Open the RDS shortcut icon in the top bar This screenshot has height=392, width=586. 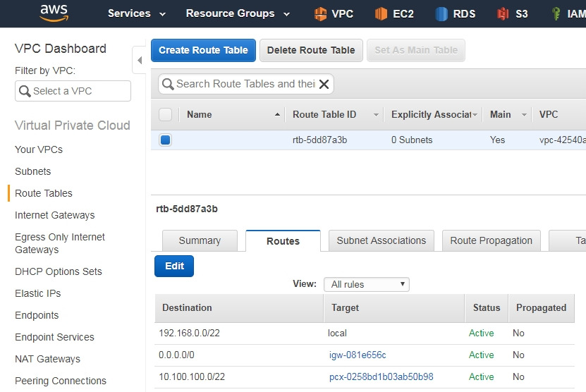point(441,14)
